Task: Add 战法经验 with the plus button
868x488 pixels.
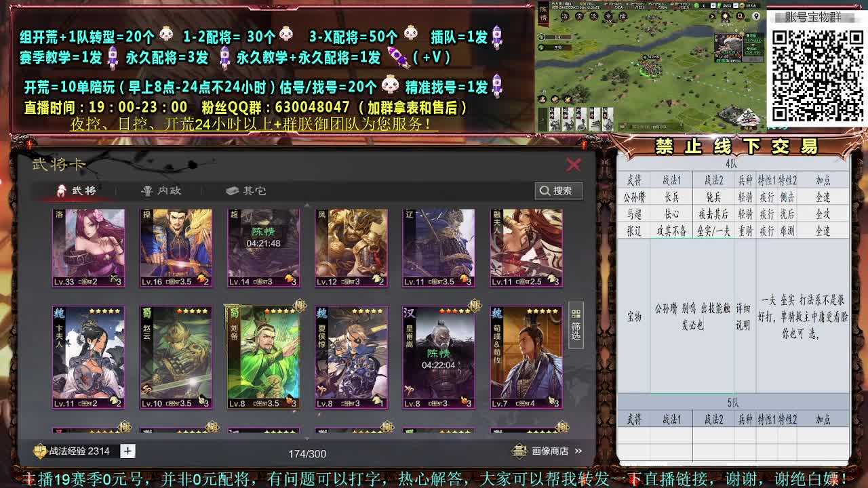Action: (127, 451)
